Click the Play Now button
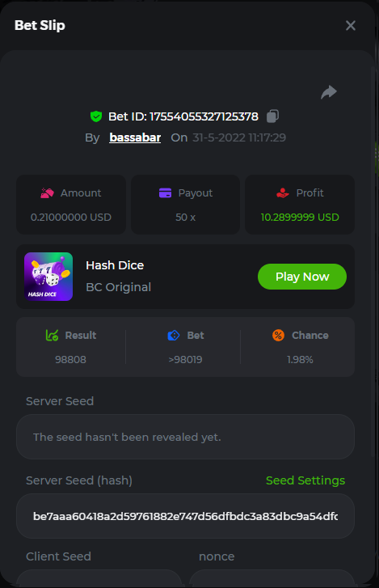Screen dimensions: 379x588 [302, 277]
